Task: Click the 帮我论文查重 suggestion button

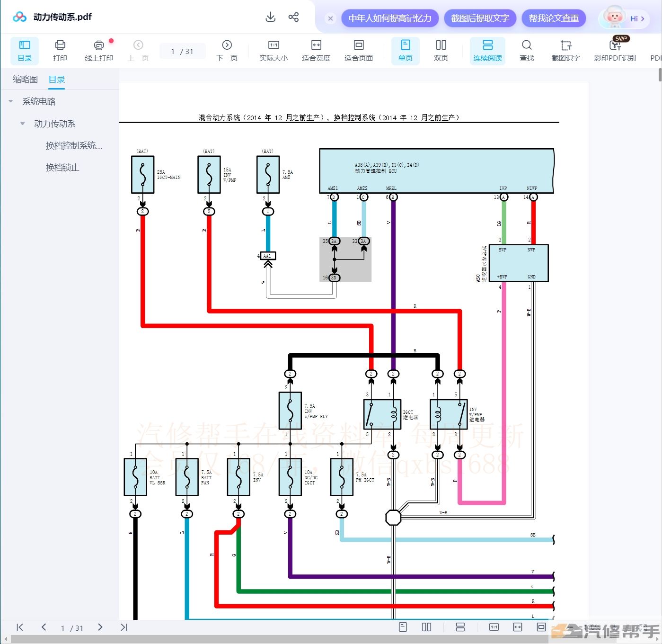Action: [x=554, y=18]
